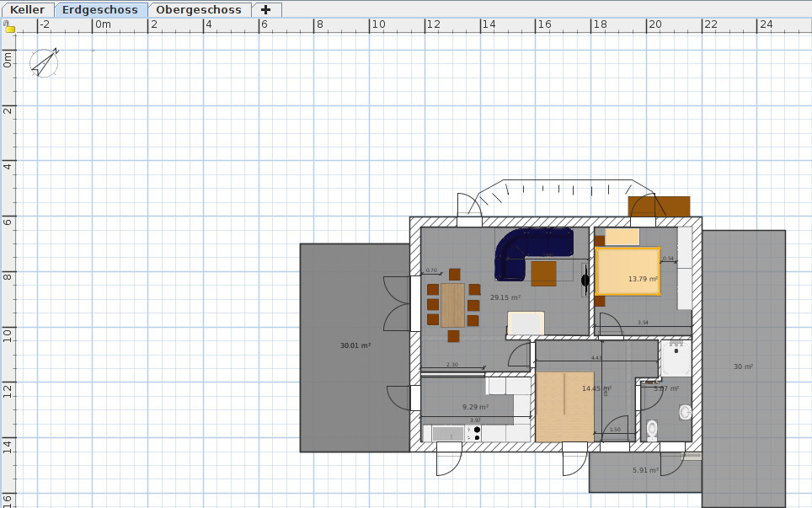Click the highlighted yellow bed in bedroom

[628, 270]
